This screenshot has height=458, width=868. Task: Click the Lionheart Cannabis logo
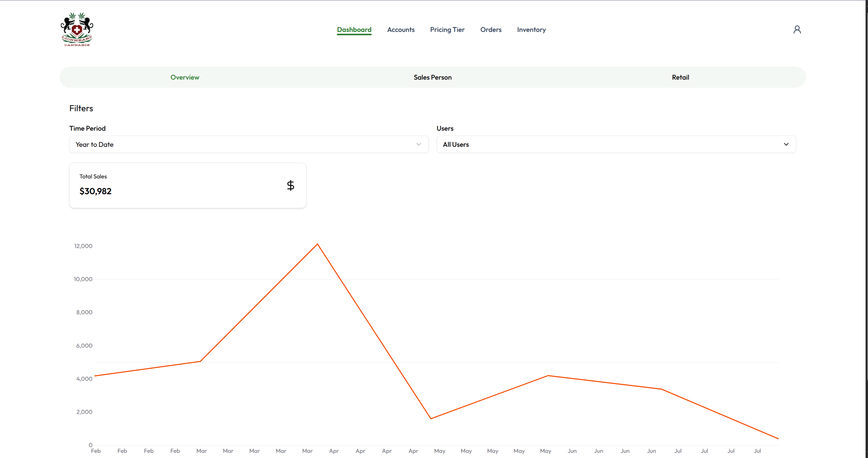(77, 29)
